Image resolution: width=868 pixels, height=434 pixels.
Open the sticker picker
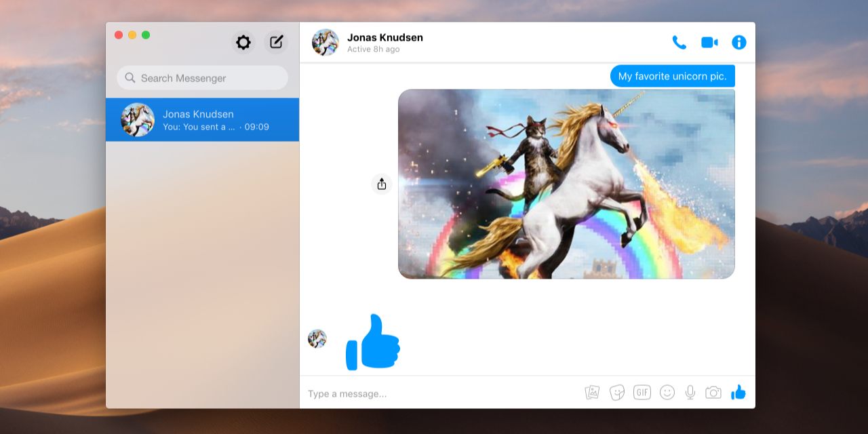click(x=616, y=393)
